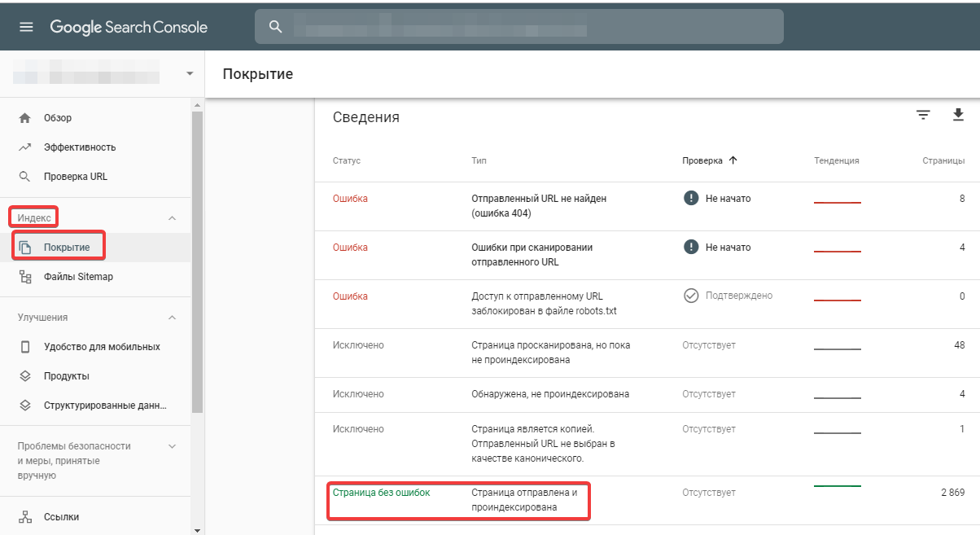Click the sidebar scroll up arrow
Screen dimensions: 980x535
point(197,106)
